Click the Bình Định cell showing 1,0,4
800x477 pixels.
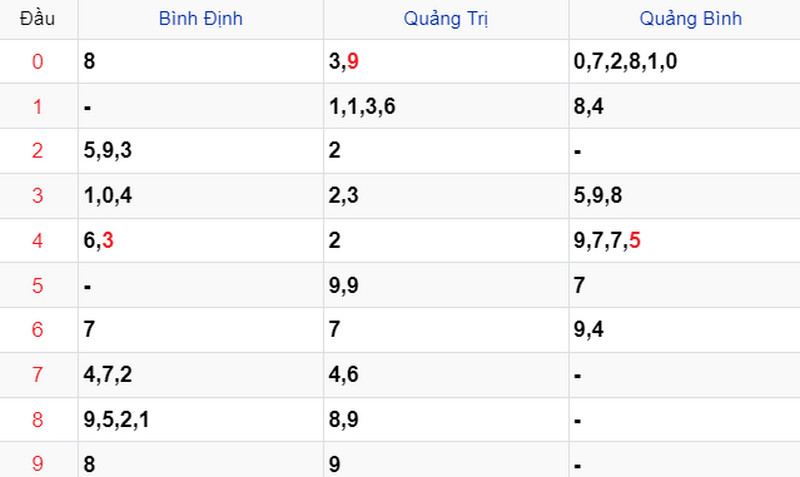pos(201,196)
